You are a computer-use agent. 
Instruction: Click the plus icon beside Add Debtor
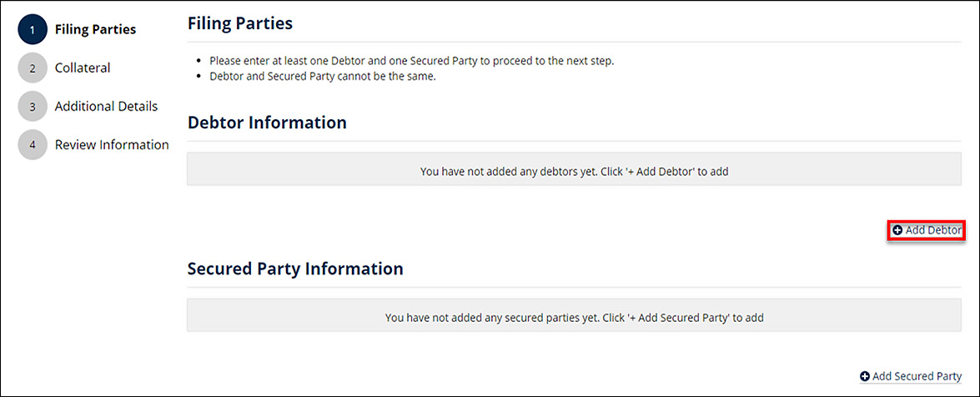click(897, 230)
